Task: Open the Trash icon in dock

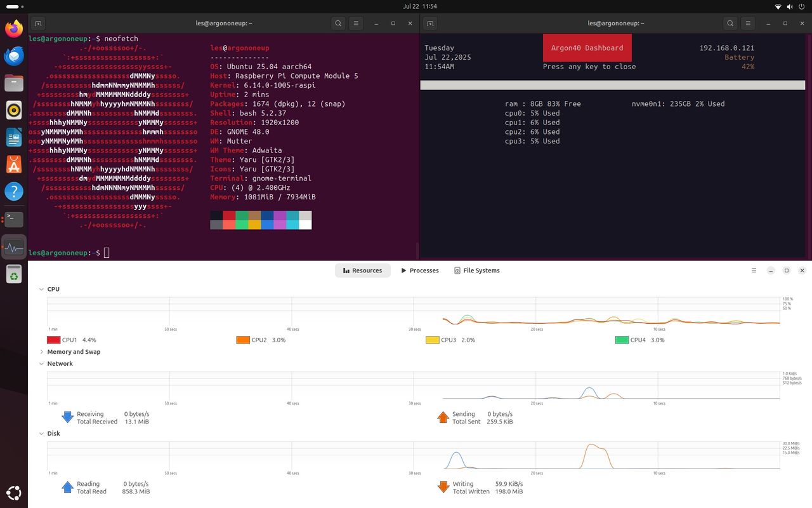Action: (14, 274)
